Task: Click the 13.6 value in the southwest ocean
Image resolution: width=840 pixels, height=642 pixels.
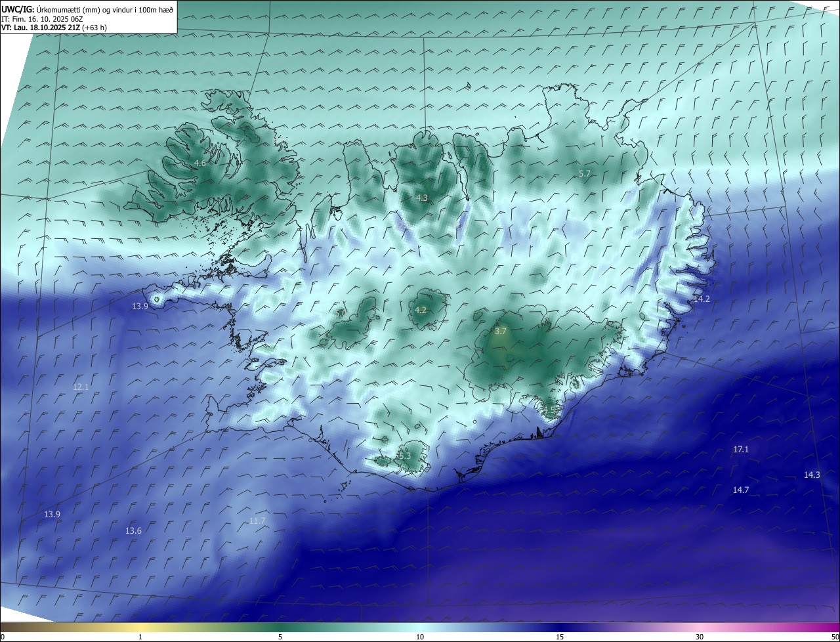Action: click(x=133, y=530)
